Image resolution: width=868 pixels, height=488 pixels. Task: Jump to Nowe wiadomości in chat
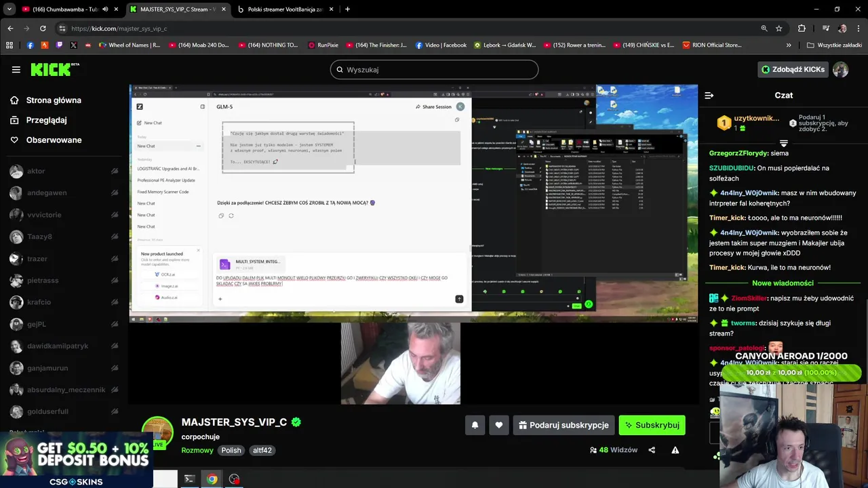point(783,283)
